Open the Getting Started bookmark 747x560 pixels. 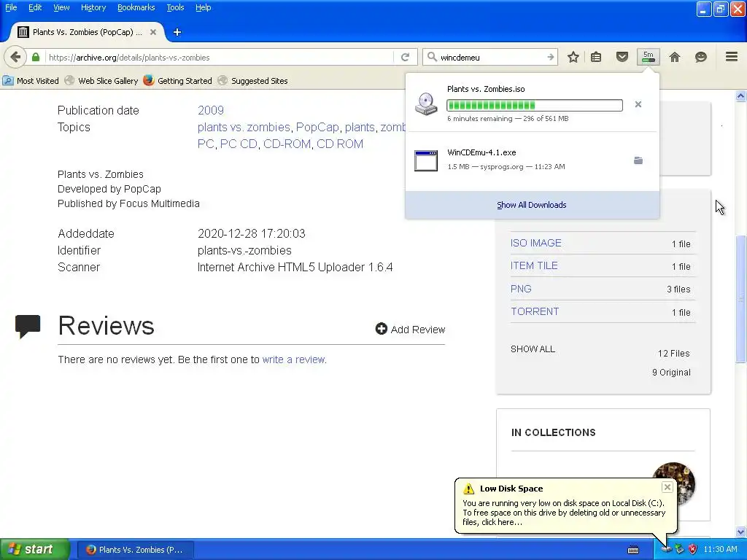point(178,81)
